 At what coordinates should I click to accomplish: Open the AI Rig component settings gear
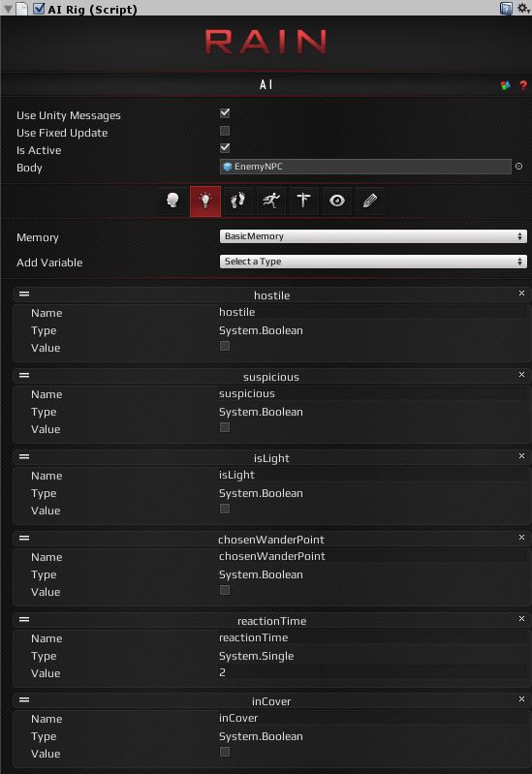point(523,9)
